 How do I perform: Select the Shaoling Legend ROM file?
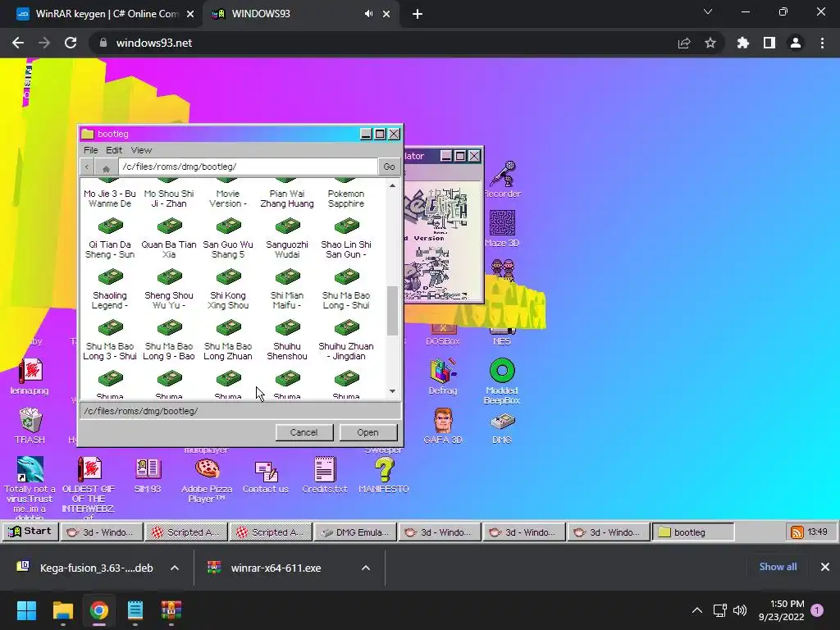[110, 289]
